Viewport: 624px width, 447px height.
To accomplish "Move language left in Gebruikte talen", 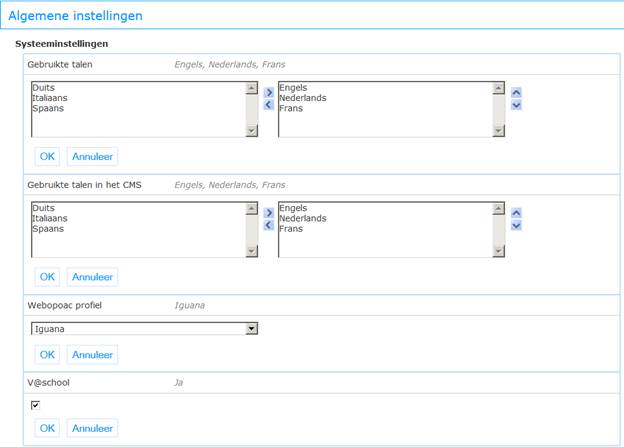I will coord(269,105).
